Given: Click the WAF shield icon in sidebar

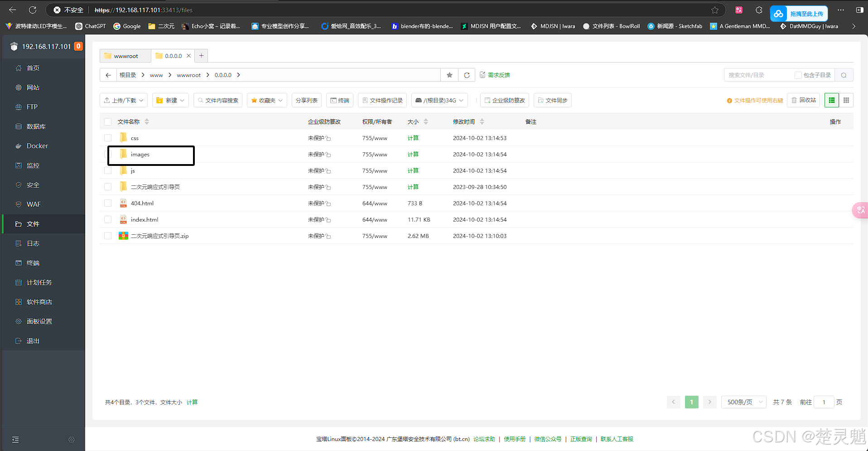Looking at the screenshot, I should click(19, 204).
